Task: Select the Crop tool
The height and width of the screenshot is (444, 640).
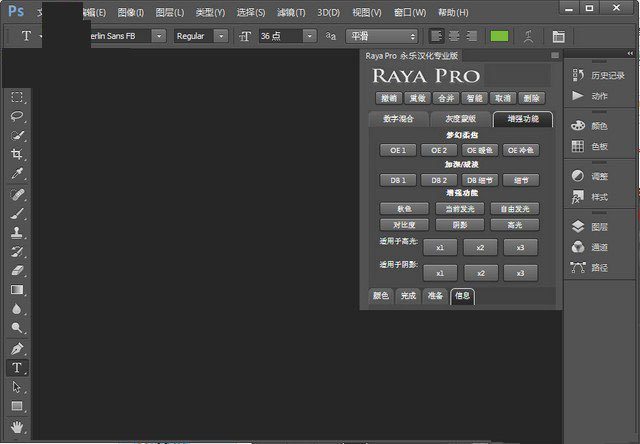Action: (17, 154)
